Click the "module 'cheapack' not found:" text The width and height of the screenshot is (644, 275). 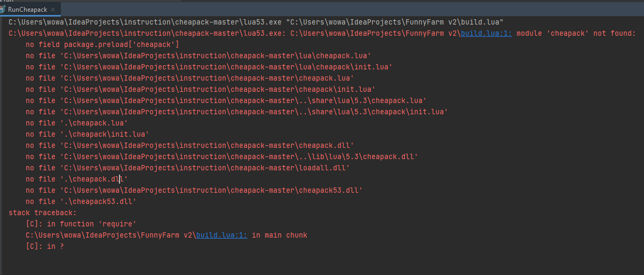tap(576, 33)
